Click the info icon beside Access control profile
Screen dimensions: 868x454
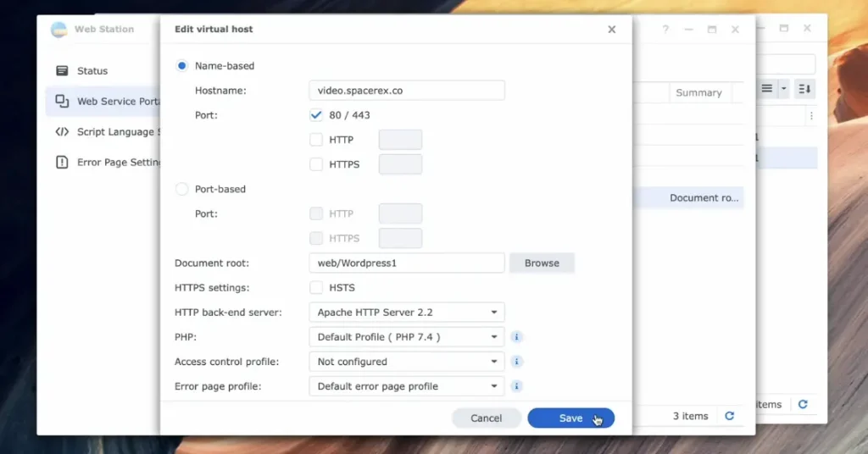click(517, 362)
